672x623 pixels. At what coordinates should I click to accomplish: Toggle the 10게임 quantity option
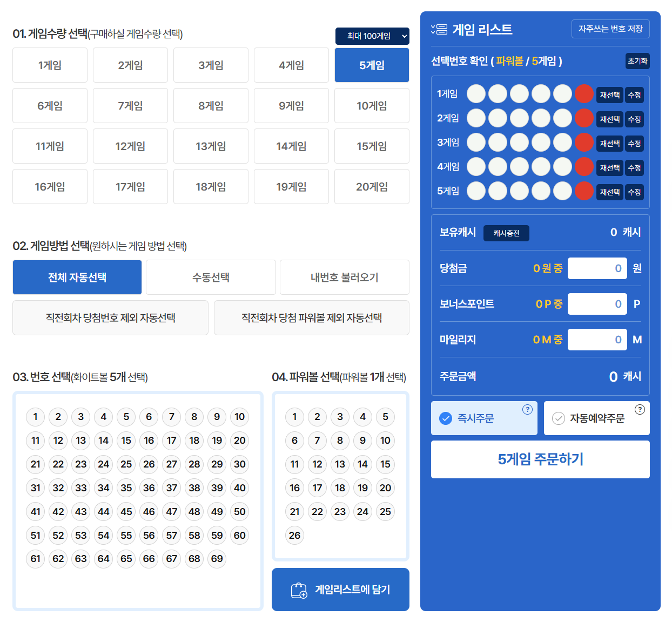(x=372, y=106)
